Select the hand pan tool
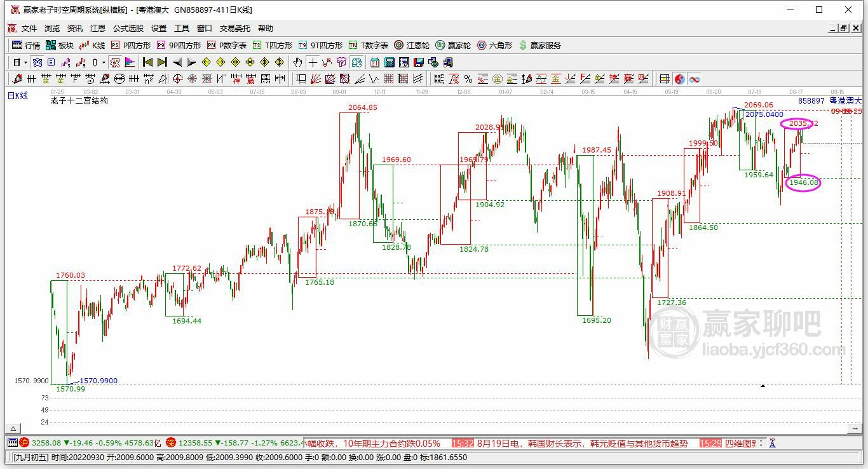The image size is (868, 469). point(297,62)
